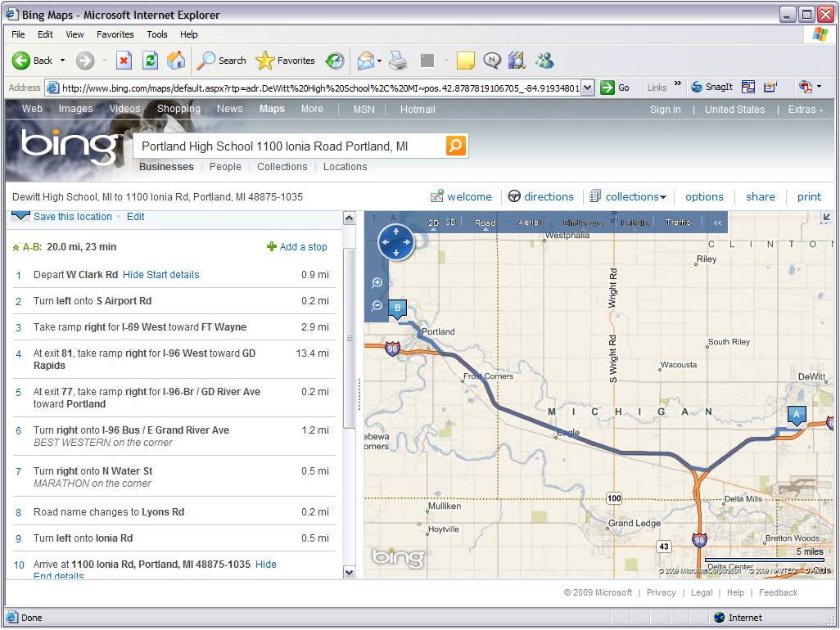The width and height of the screenshot is (840, 630).
Task: Pan map left with compass arrow
Action: pyautogui.click(x=385, y=242)
